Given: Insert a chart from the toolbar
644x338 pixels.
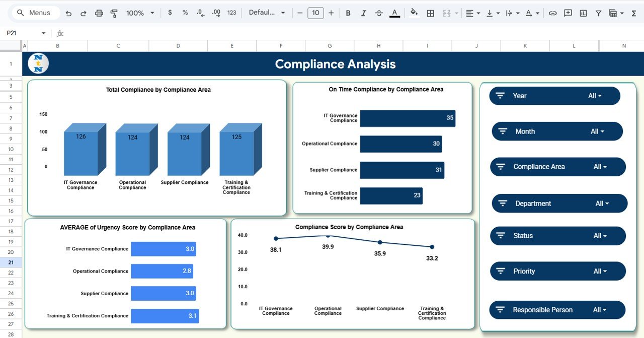Looking at the screenshot, I should (583, 13).
